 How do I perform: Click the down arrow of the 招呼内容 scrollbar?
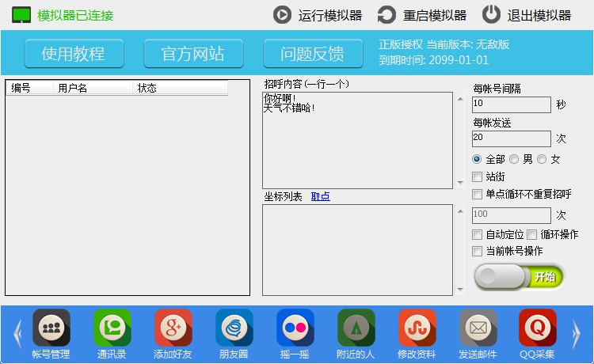click(460, 182)
